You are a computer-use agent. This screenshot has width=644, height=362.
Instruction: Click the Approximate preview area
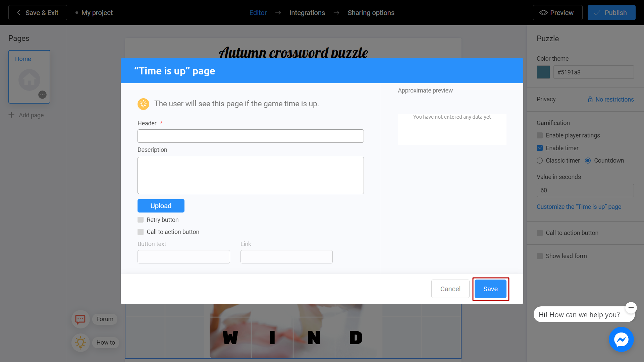[452, 130]
